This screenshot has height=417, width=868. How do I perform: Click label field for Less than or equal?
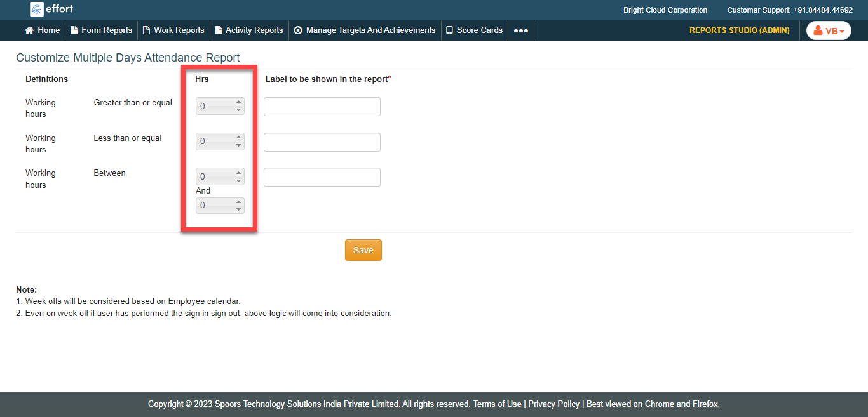(322, 142)
